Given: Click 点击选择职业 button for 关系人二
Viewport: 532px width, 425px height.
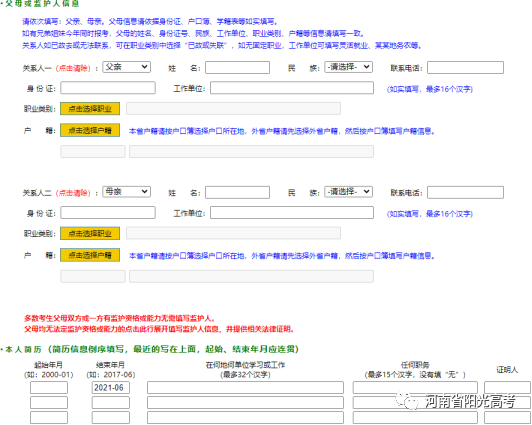Looking at the screenshot, I should (x=90, y=234).
